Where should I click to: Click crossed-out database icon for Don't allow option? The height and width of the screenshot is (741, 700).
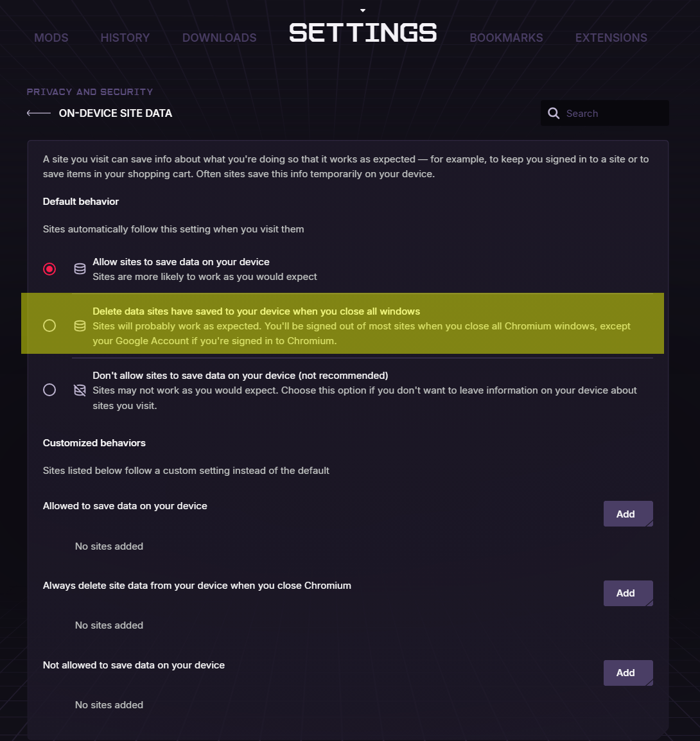80,390
